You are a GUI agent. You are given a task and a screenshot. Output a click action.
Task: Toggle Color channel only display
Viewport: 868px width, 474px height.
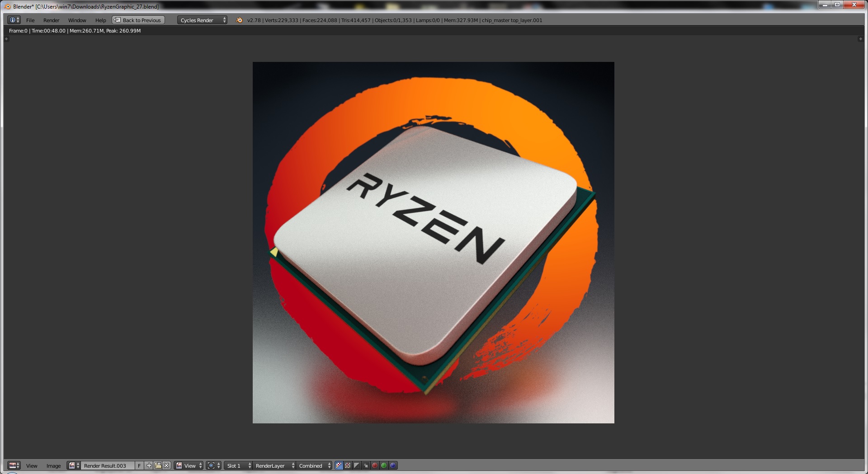[348, 465]
